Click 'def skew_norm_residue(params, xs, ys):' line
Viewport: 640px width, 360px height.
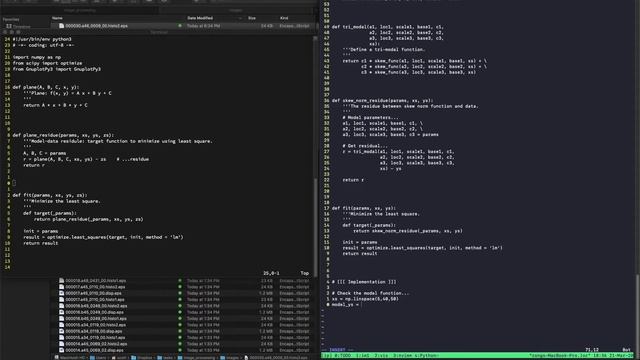point(382,100)
